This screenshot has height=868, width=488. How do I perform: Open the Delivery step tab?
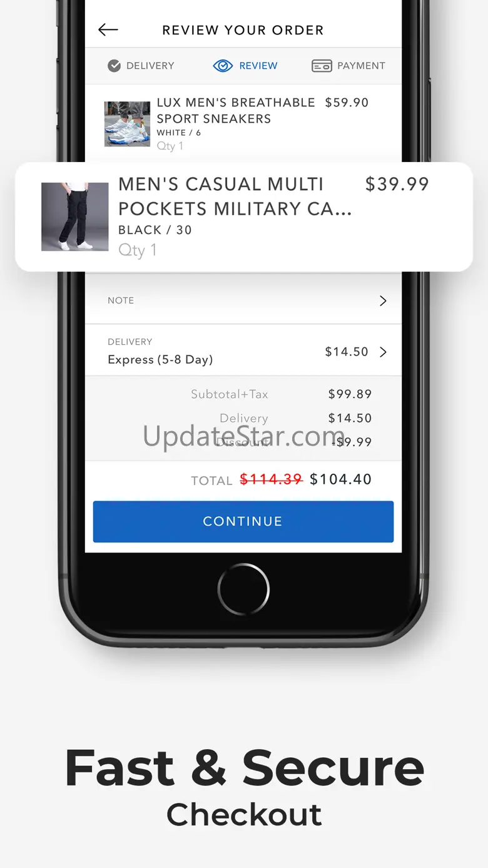pos(141,66)
